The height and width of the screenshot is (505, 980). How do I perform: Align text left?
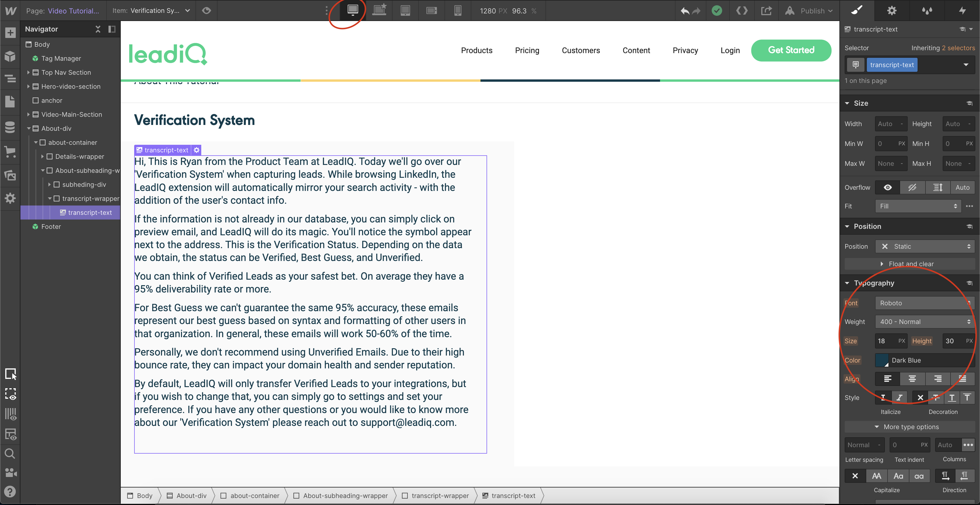pyautogui.click(x=887, y=379)
